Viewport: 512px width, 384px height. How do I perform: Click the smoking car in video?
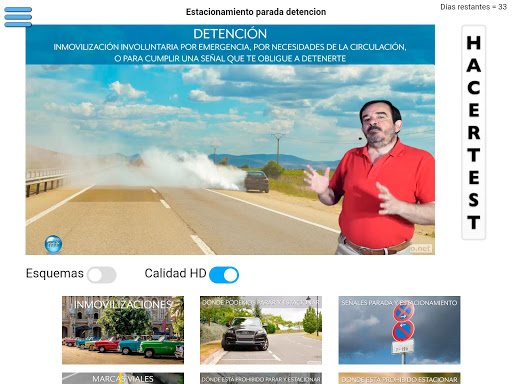tap(256, 181)
